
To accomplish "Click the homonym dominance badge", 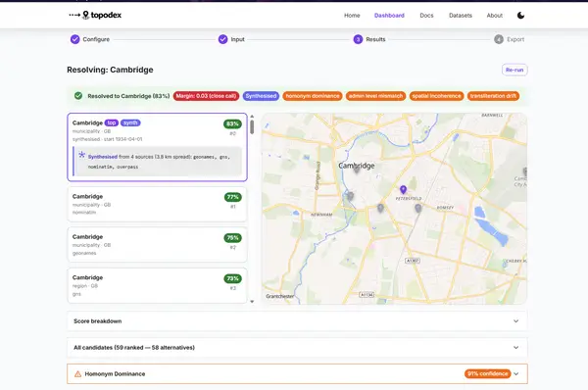I will coord(313,96).
